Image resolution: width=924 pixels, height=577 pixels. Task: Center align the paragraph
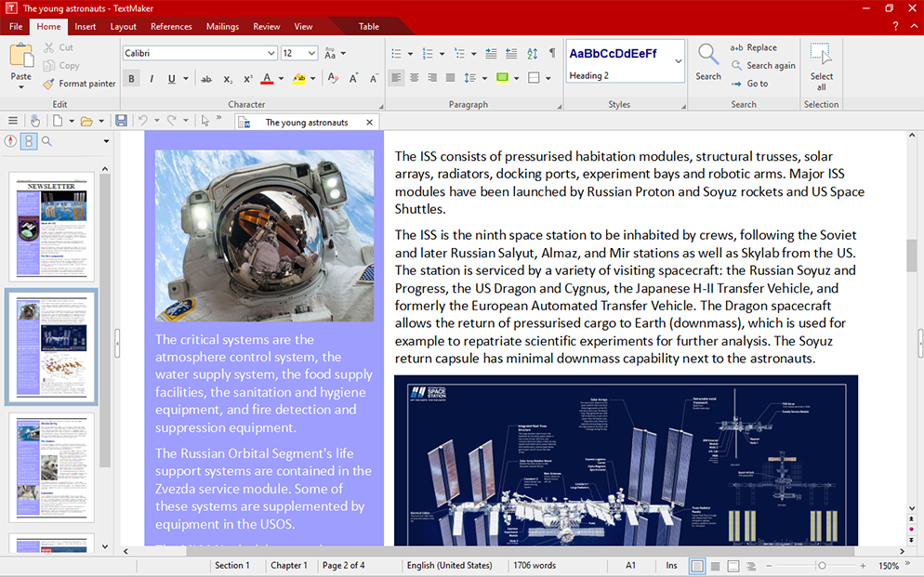click(415, 78)
